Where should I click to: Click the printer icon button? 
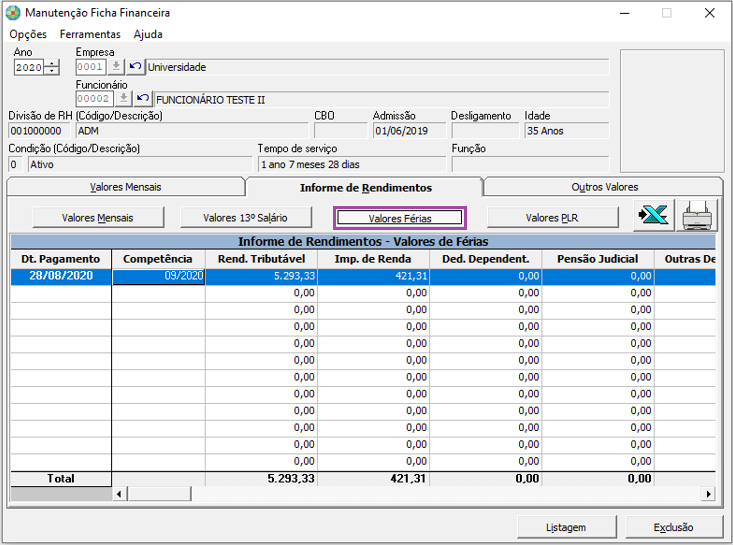click(x=699, y=217)
